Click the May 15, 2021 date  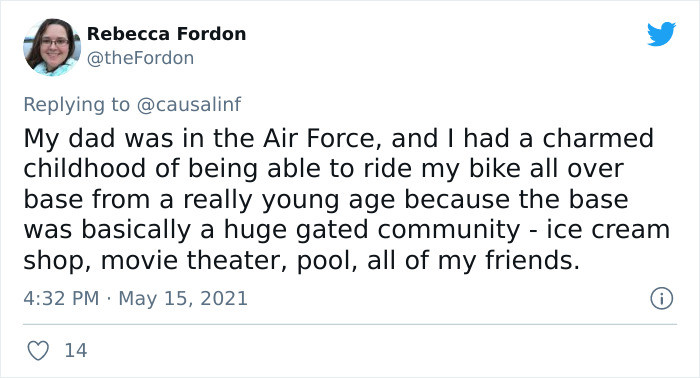click(183, 299)
